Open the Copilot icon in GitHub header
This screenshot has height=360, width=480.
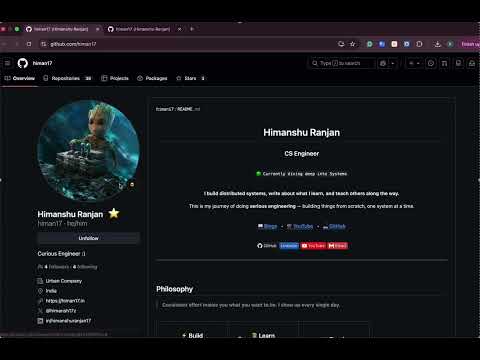(383, 63)
